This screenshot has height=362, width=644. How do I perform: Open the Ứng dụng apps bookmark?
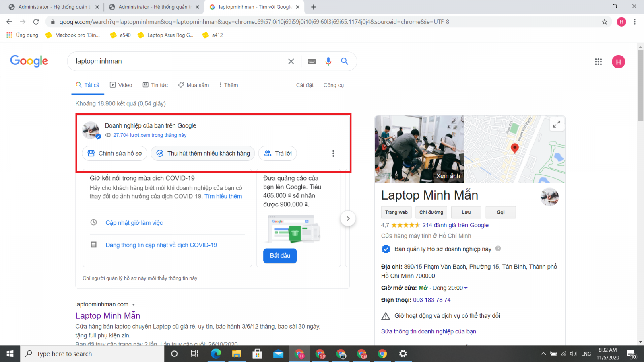click(x=23, y=35)
